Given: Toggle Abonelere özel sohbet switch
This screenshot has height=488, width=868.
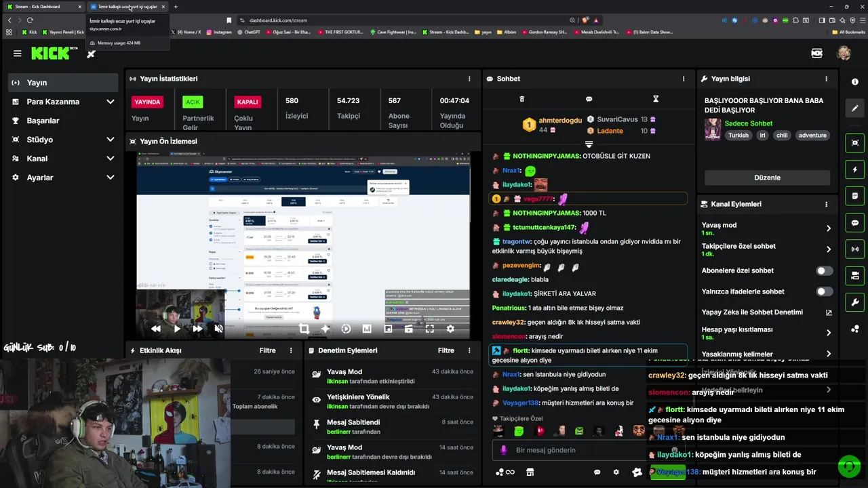Looking at the screenshot, I should point(824,270).
